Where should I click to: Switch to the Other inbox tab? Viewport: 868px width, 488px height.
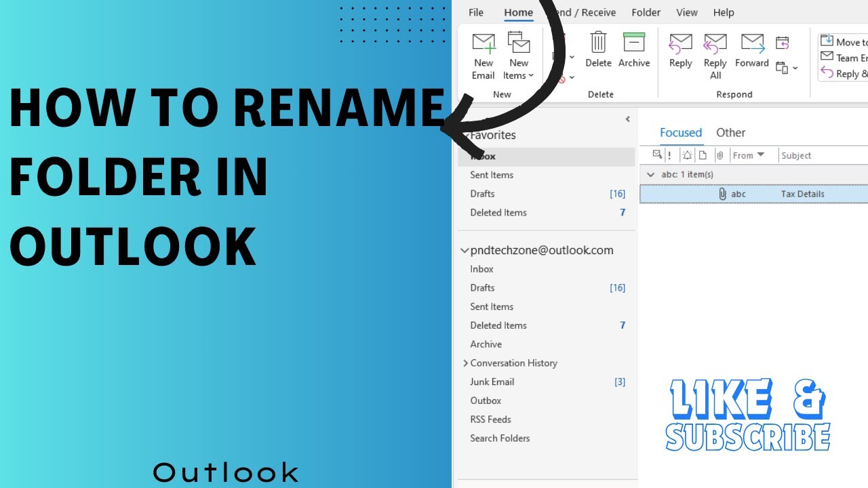[731, 132]
